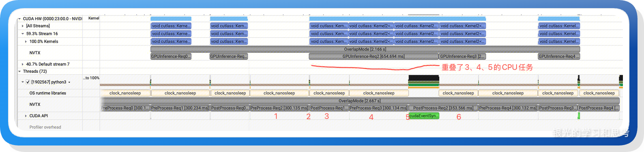Open the python3 thread dropdown arrow

pyautogui.click(x=69, y=83)
